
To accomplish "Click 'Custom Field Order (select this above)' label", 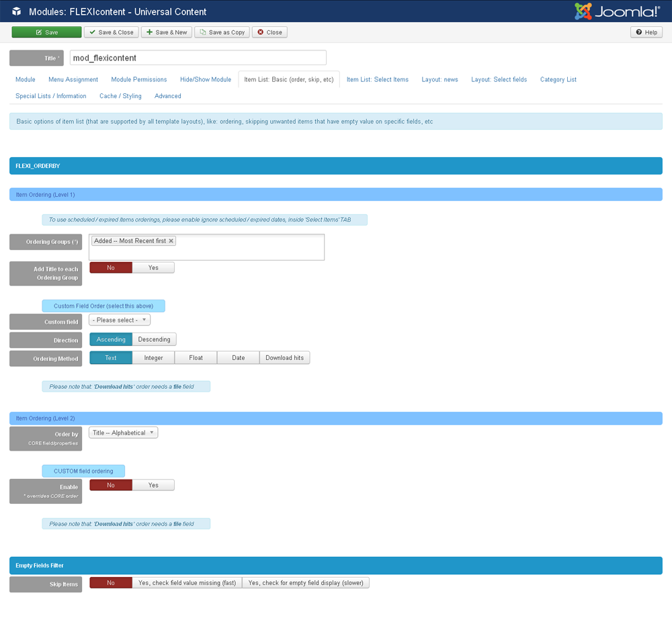I will tap(103, 306).
